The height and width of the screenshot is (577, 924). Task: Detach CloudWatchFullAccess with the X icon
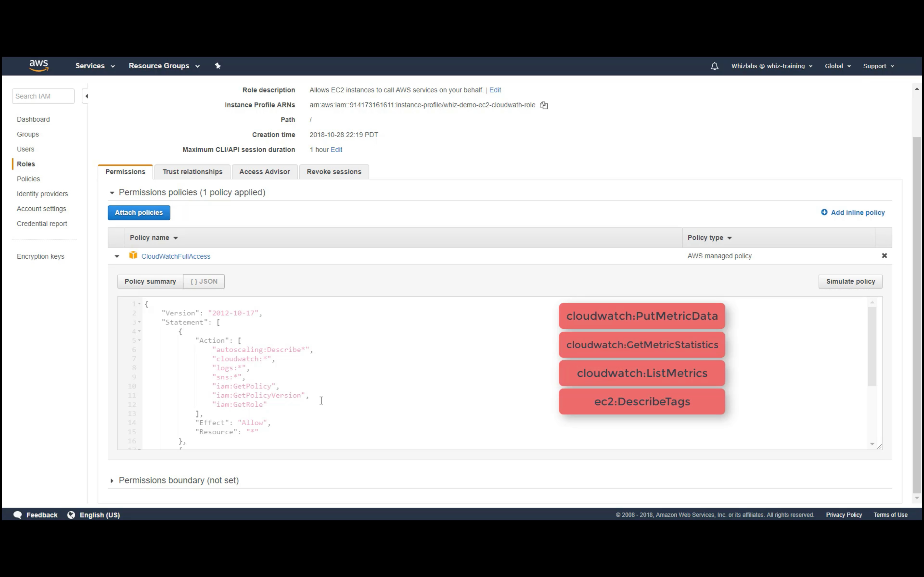click(x=884, y=256)
